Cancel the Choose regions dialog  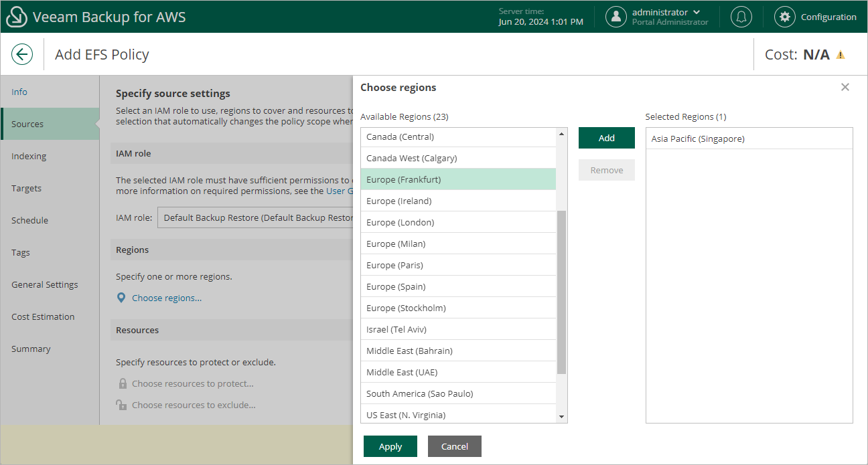[455, 446]
